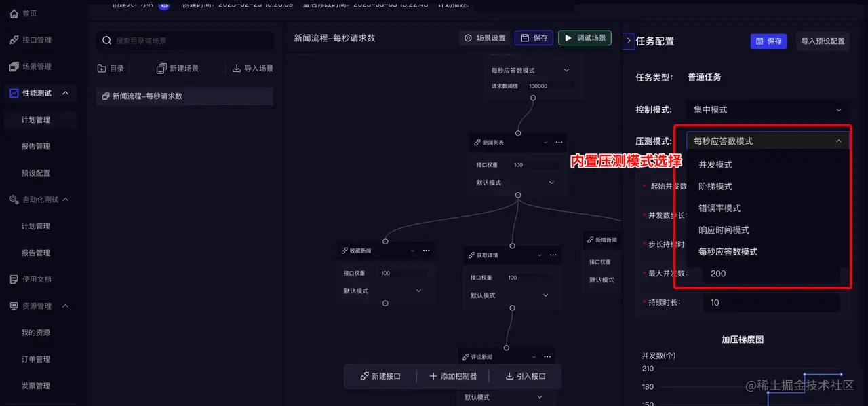Click the 导入场景 download icon

(x=237, y=69)
